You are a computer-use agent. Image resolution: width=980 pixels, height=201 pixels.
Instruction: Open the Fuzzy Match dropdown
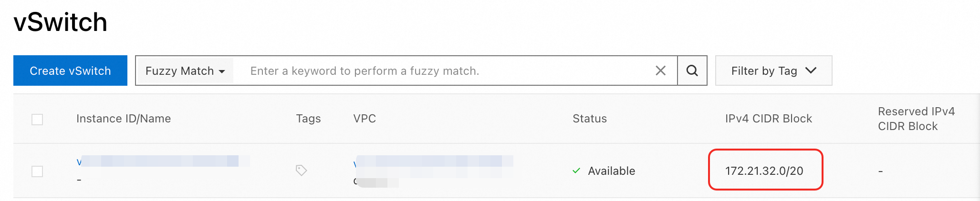185,71
